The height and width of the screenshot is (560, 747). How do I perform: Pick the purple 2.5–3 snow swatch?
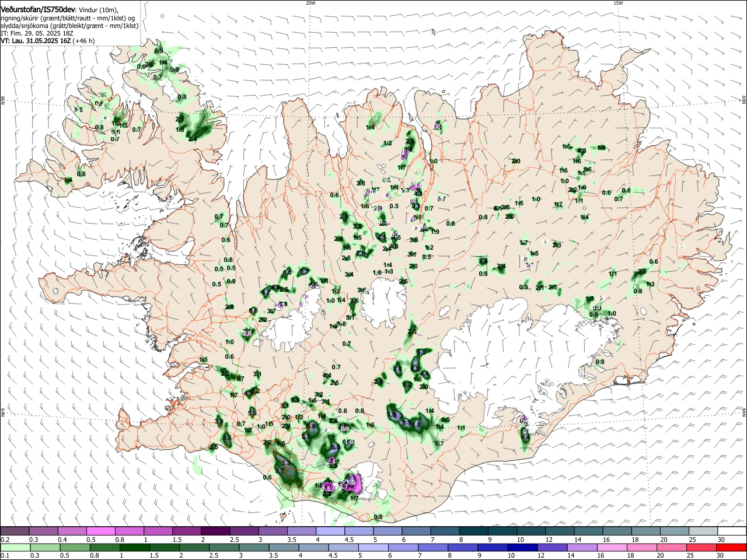click(x=245, y=531)
